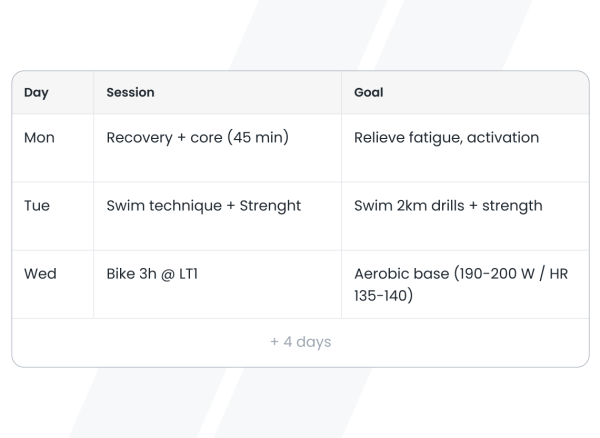The height and width of the screenshot is (438, 600).
Task: Click the word "Strenght" in Tuesday's session
Action: 270,206
